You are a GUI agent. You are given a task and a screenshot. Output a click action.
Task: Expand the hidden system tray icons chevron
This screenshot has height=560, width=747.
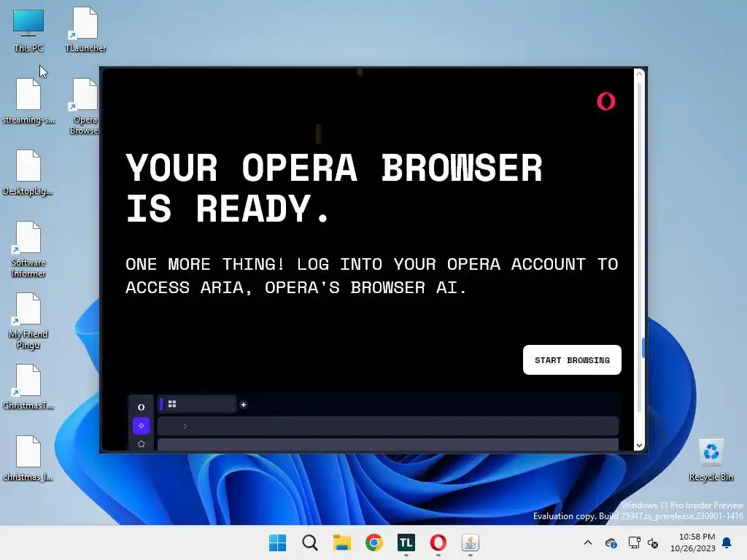coord(588,542)
